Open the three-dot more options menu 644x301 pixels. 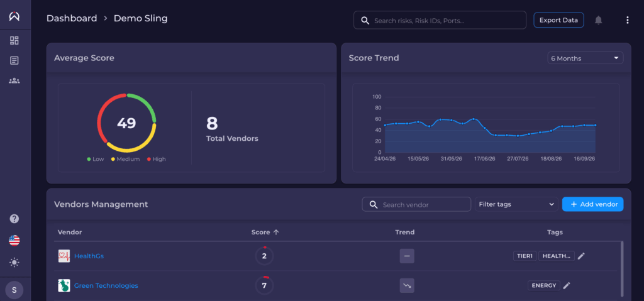tap(627, 20)
